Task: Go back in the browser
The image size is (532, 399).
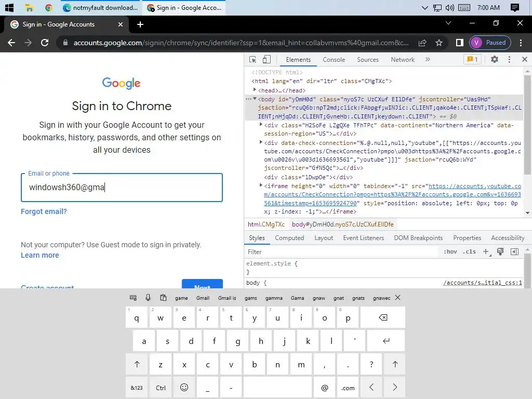Action: coord(11,43)
